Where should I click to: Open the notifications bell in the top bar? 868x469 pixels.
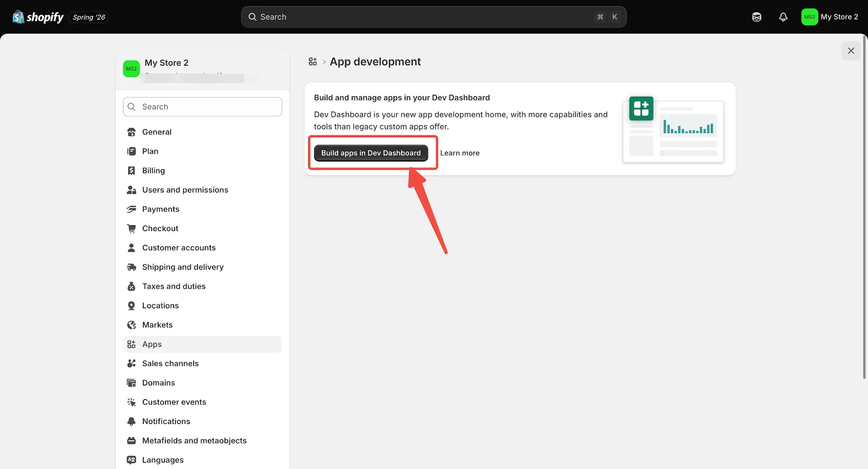[783, 17]
